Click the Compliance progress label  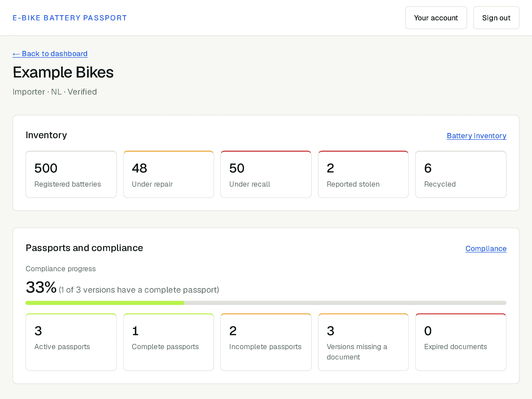(x=61, y=269)
